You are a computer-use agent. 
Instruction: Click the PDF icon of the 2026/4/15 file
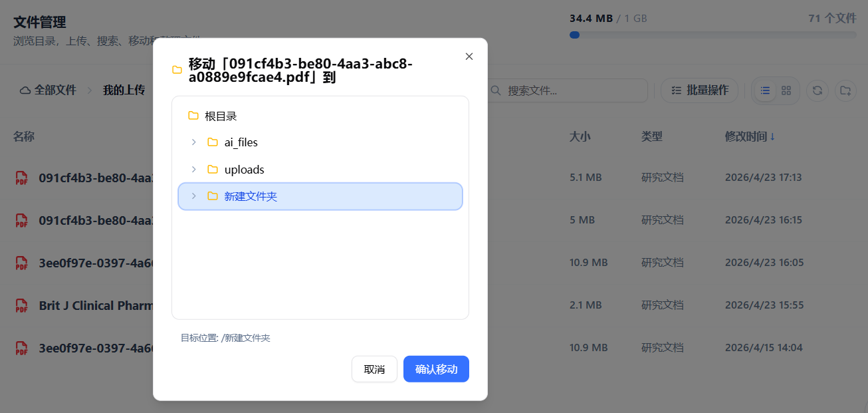point(22,348)
